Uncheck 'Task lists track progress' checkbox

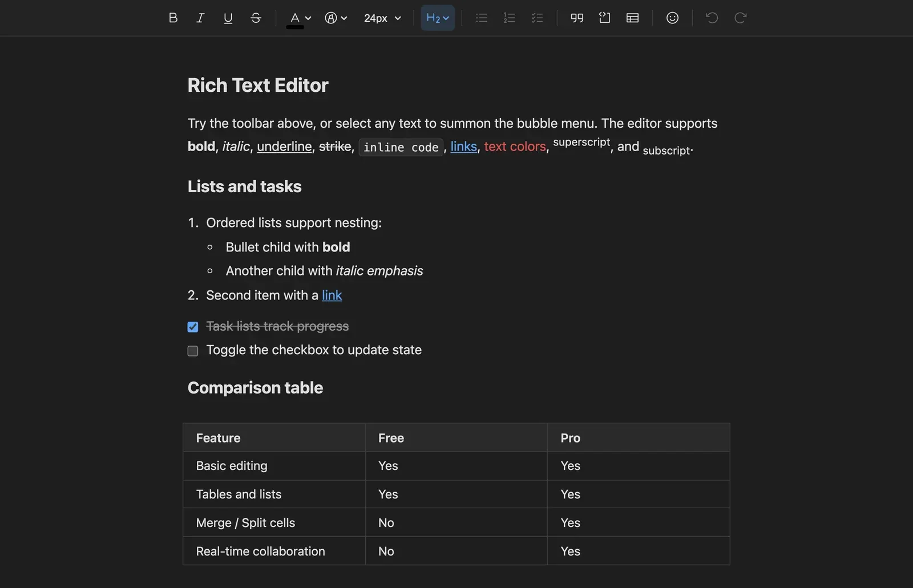point(193,327)
